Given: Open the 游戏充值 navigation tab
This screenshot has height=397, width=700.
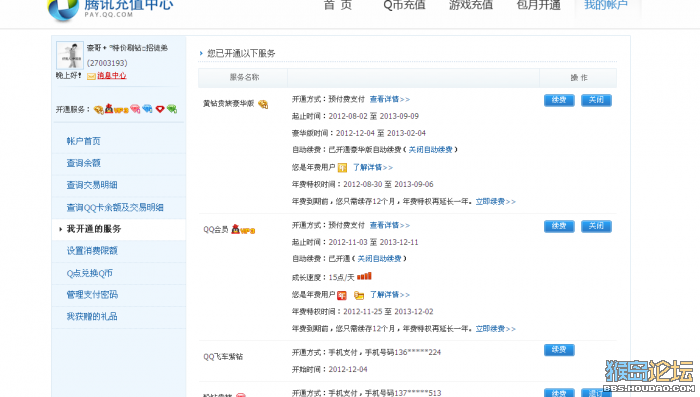Looking at the screenshot, I should click(x=471, y=5).
